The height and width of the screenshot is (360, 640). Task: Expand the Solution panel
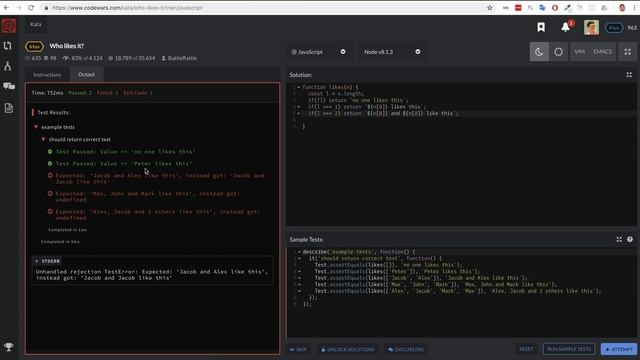[629, 75]
